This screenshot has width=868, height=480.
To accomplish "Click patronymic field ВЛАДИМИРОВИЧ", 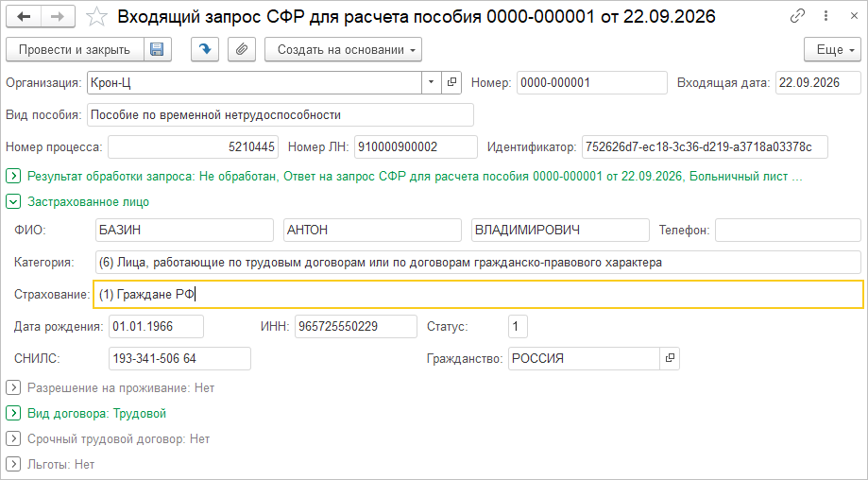I will [560, 230].
